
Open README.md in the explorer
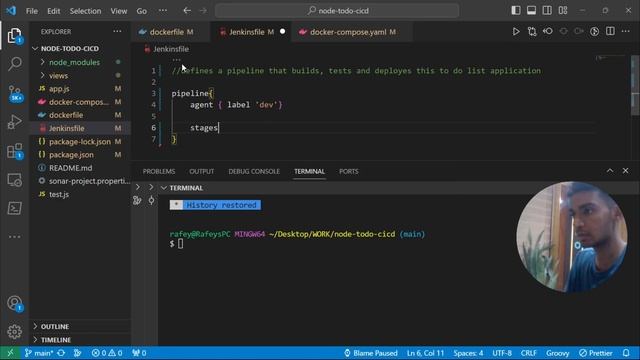[80, 168]
